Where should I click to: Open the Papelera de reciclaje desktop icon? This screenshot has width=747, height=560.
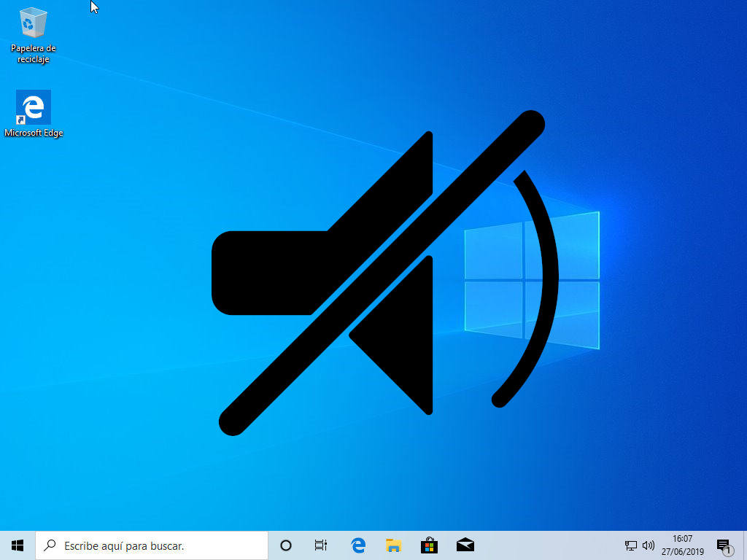33,23
